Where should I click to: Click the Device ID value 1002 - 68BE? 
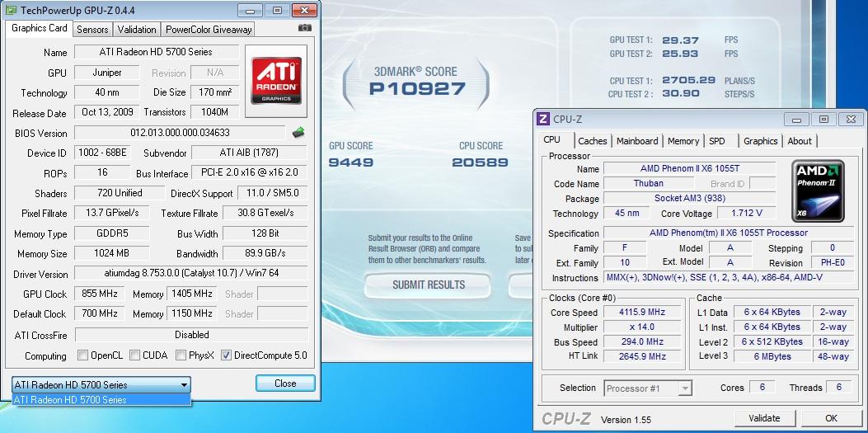tap(102, 153)
